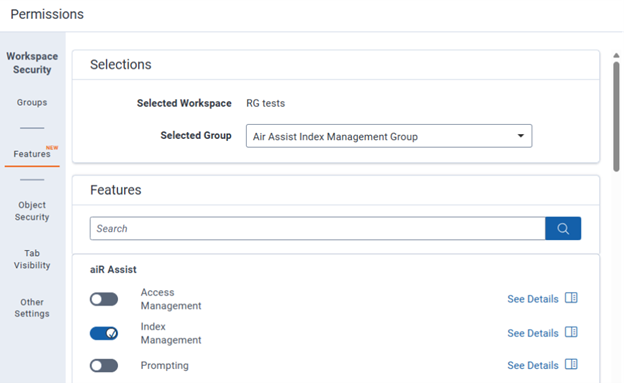Click the Workspace Security heading
This screenshot has width=625, height=384.
click(32, 63)
